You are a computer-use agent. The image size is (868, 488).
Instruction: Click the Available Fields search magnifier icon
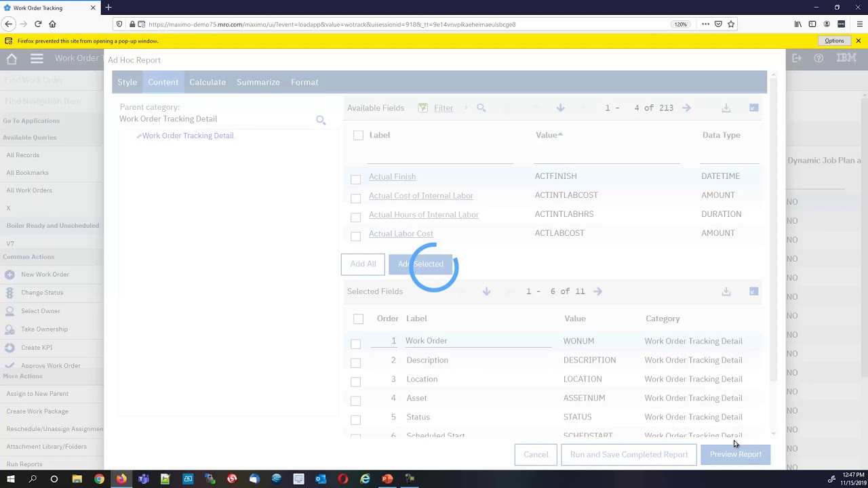(481, 108)
